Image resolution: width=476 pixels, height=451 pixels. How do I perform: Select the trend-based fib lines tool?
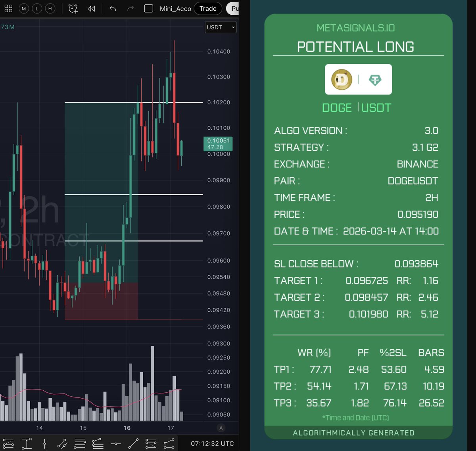98,443
